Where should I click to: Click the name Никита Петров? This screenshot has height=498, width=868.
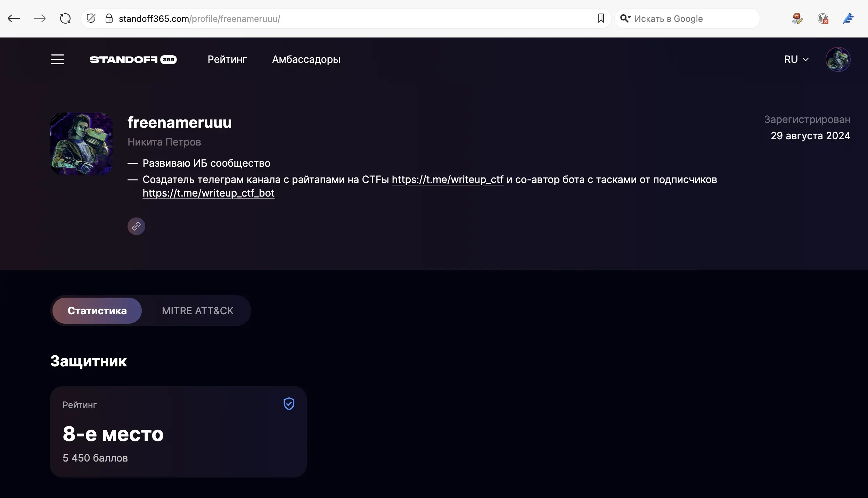(164, 142)
